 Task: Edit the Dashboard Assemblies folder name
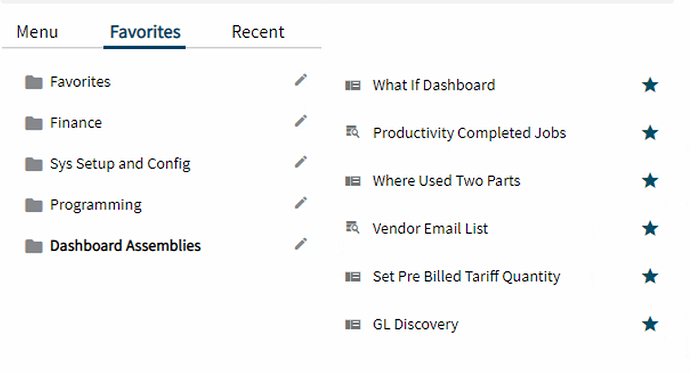(x=301, y=244)
